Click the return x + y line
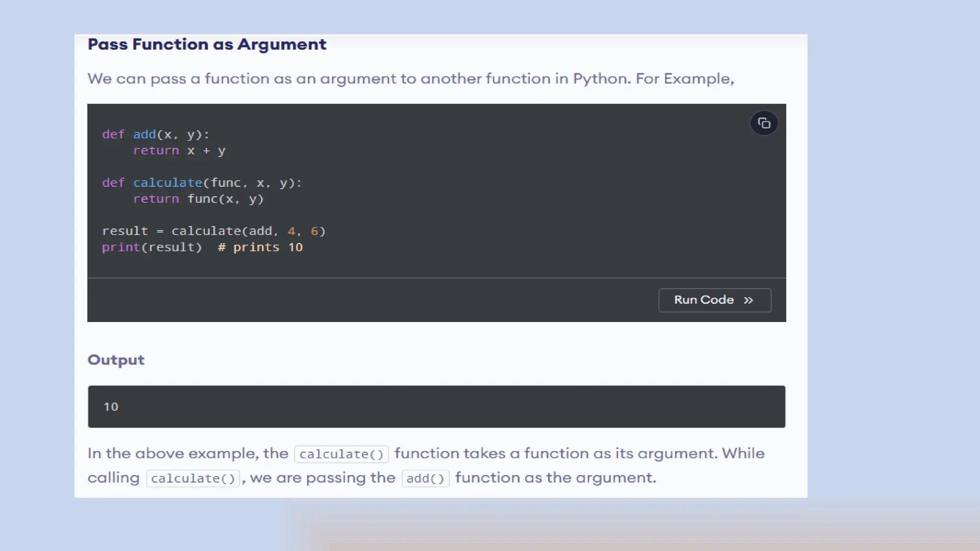 (x=179, y=151)
